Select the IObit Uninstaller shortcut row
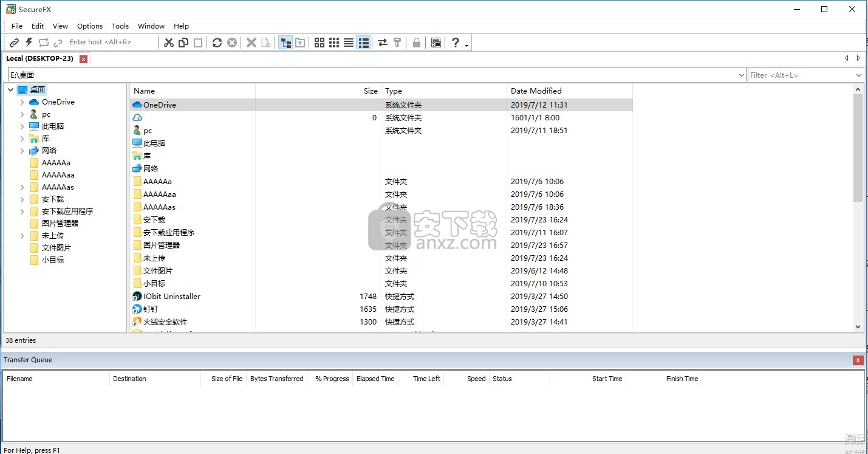This screenshot has width=868, height=454. point(381,296)
